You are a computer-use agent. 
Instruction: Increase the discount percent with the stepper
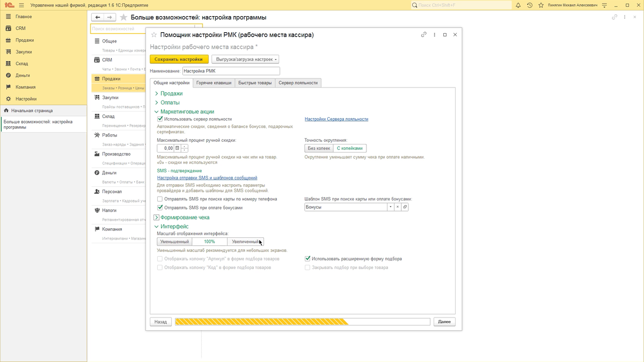185,146
